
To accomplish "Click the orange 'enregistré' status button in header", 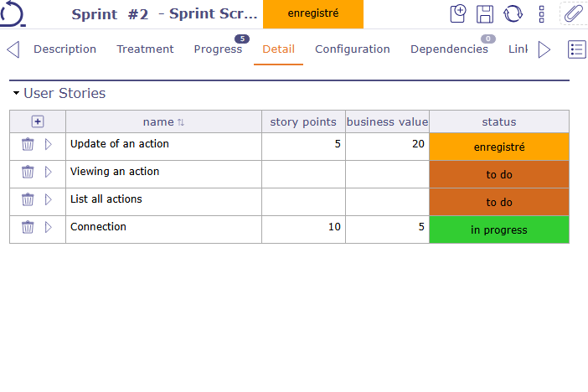I will 312,14.
